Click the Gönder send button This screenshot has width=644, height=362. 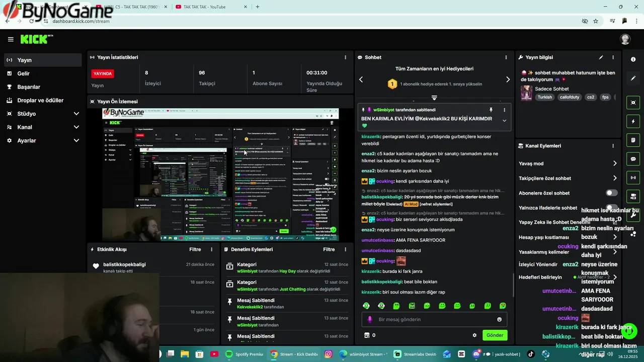pyautogui.click(x=495, y=335)
